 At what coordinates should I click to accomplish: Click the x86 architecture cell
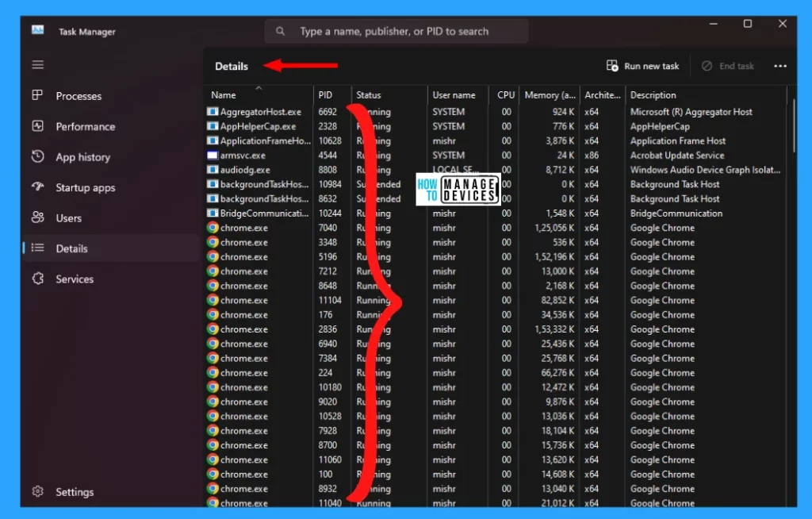pyautogui.click(x=592, y=155)
